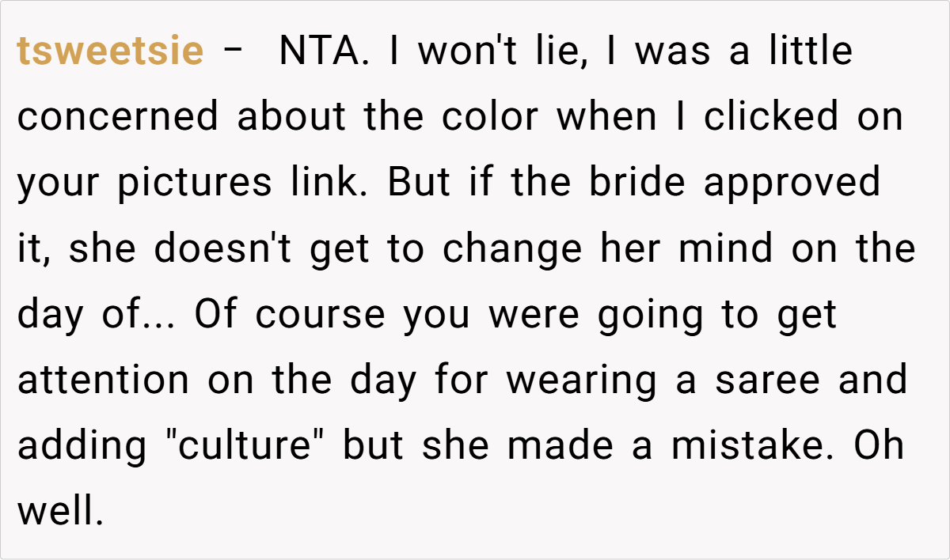The width and height of the screenshot is (950, 560).
Task: Click the word course in the comment
Action: [321, 316]
